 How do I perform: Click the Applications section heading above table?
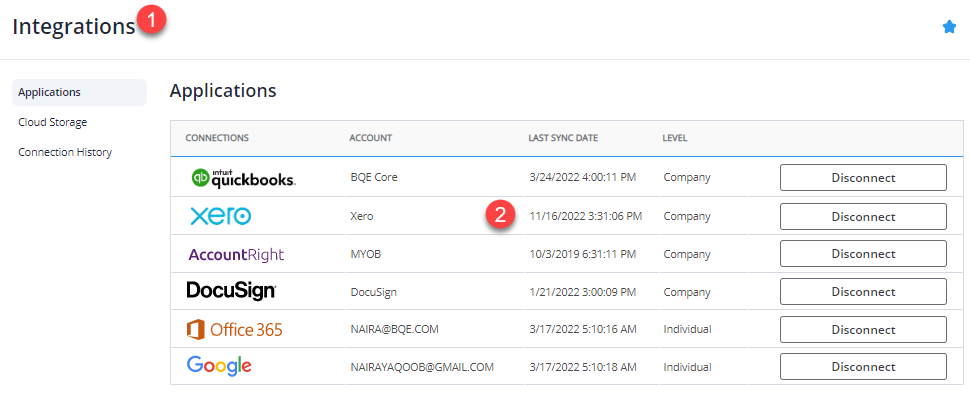tap(223, 92)
